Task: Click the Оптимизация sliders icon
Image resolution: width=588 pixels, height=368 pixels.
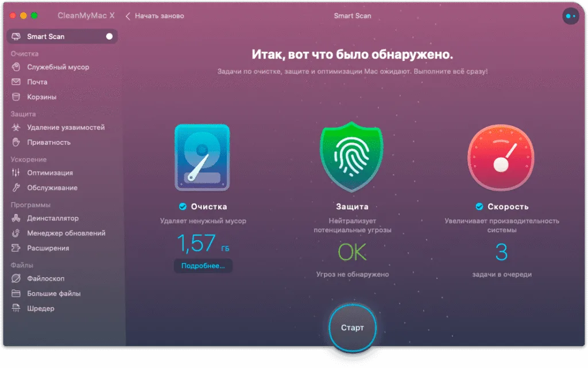Action: pyautogui.click(x=16, y=172)
